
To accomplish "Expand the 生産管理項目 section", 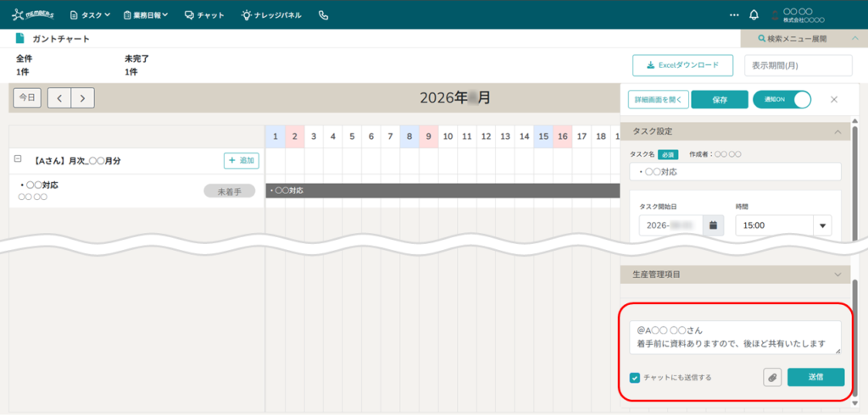I will (x=735, y=275).
